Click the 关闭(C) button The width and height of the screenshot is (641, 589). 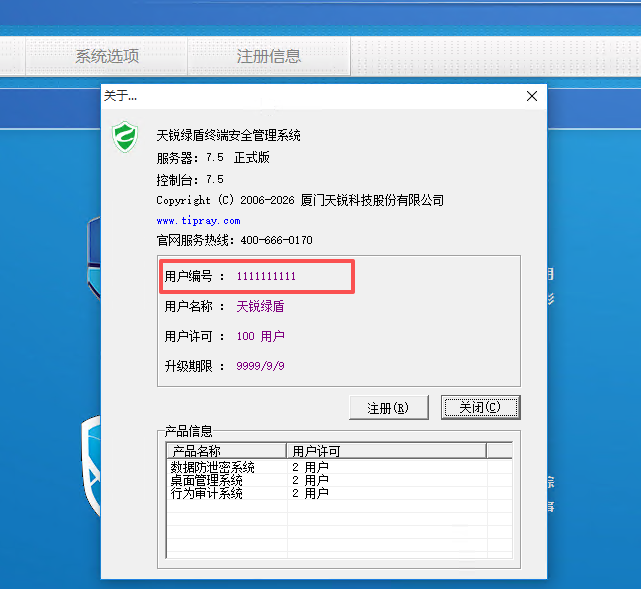[x=480, y=407]
